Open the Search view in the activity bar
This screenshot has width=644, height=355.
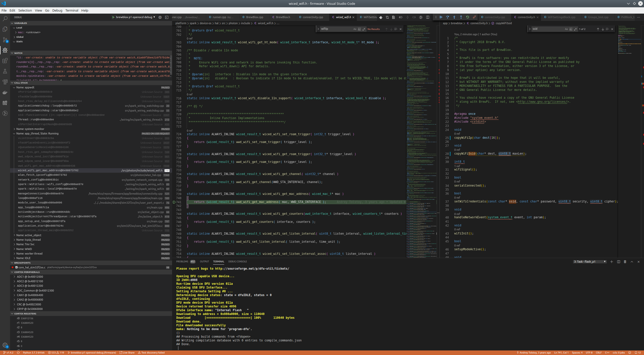tap(5, 19)
